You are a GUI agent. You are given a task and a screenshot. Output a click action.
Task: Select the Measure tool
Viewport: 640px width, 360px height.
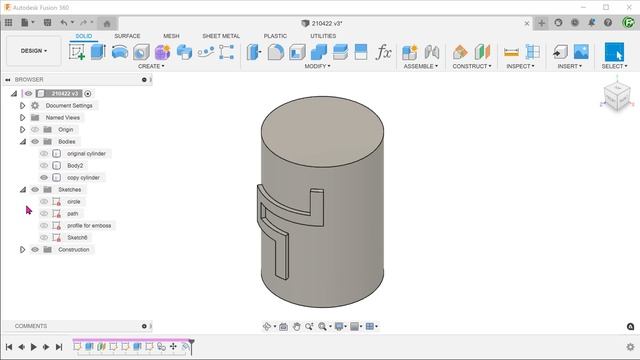511,52
